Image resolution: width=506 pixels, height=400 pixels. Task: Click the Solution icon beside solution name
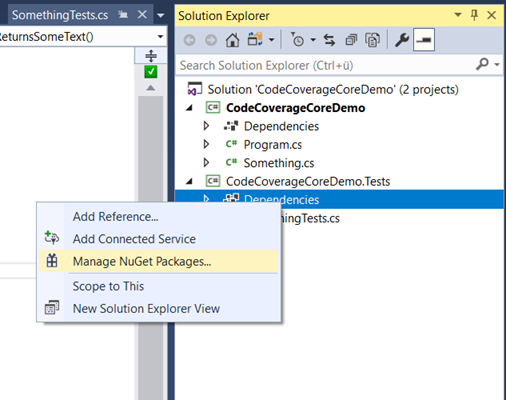click(x=194, y=89)
